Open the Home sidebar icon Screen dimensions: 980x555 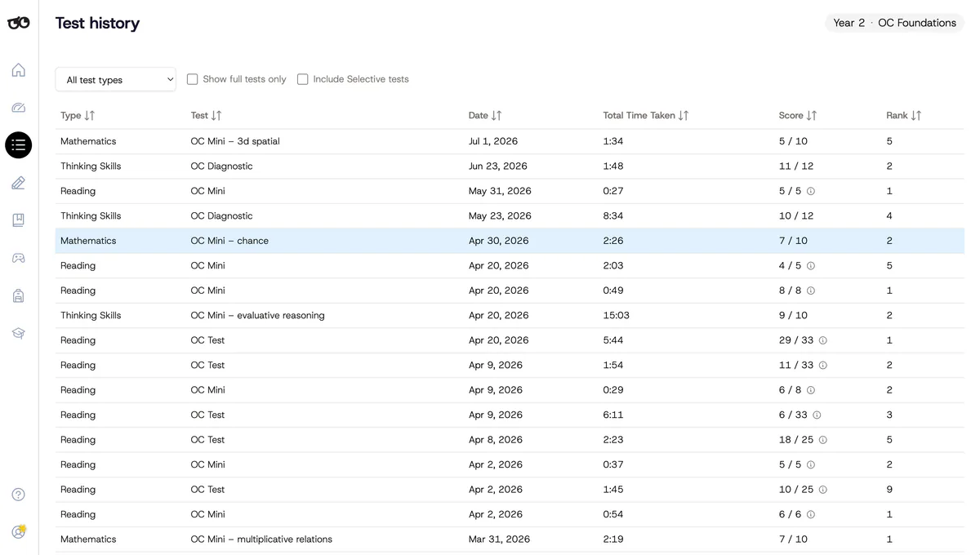[18, 70]
